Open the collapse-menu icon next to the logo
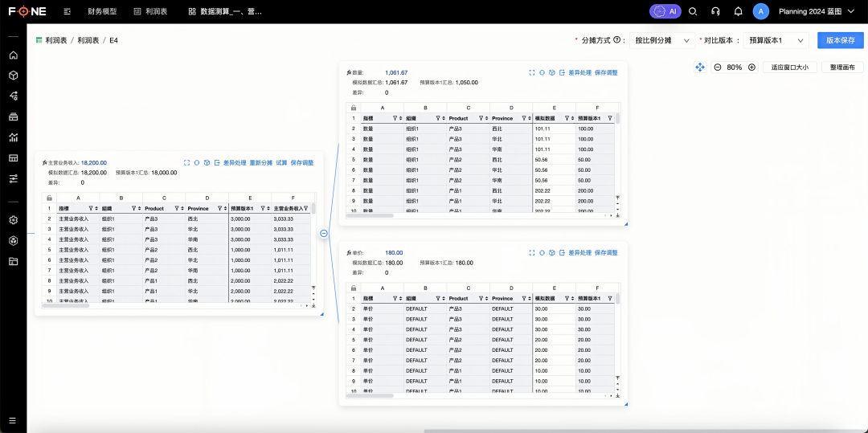Viewport: 868px width, 433px height. (67, 11)
